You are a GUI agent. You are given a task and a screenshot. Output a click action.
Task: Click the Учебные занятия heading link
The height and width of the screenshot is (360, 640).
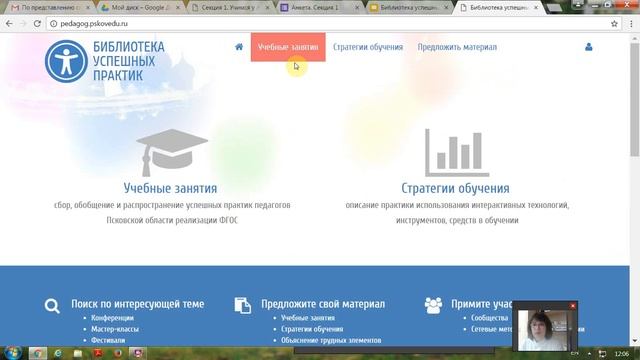170,188
